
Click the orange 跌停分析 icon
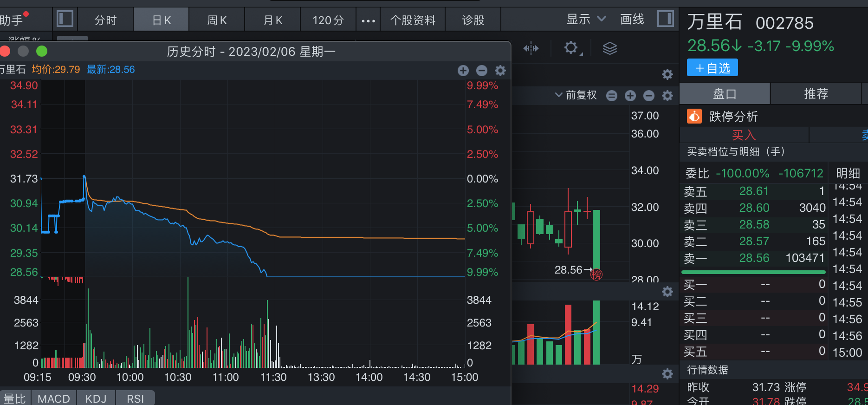(x=694, y=116)
